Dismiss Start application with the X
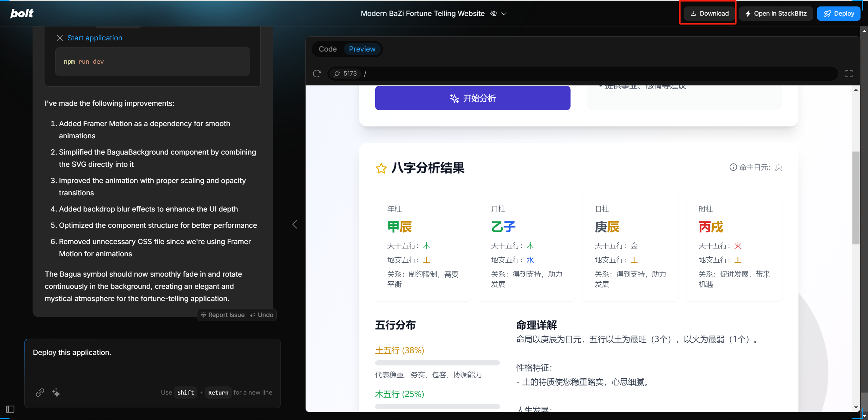The height and width of the screenshot is (420, 868). (x=60, y=38)
